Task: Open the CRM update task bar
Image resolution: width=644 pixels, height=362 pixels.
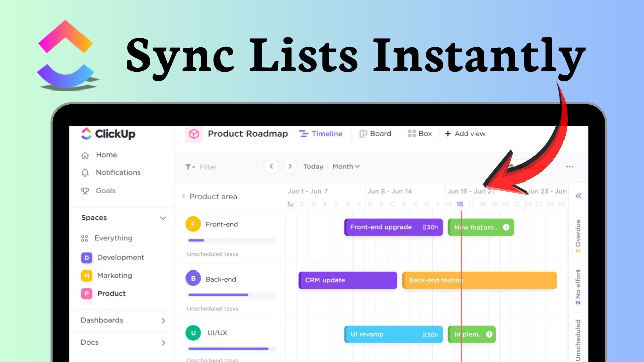Action: (x=348, y=280)
